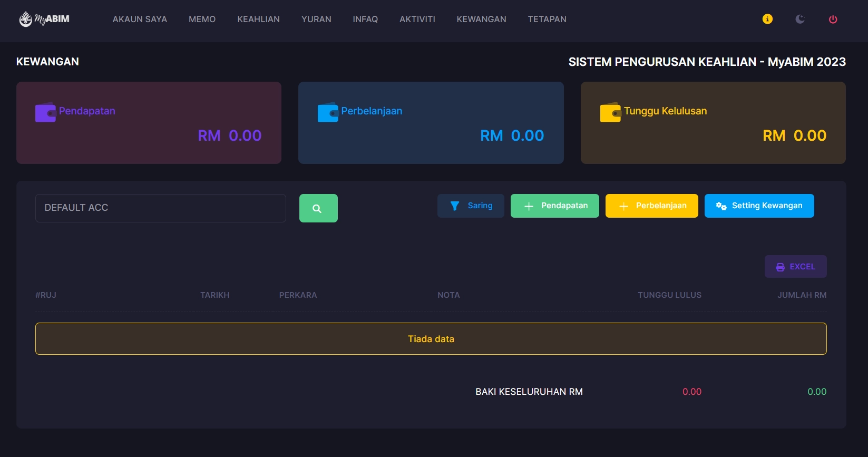
Task: Open the TETAPAN menu
Action: [x=547, y=19]
